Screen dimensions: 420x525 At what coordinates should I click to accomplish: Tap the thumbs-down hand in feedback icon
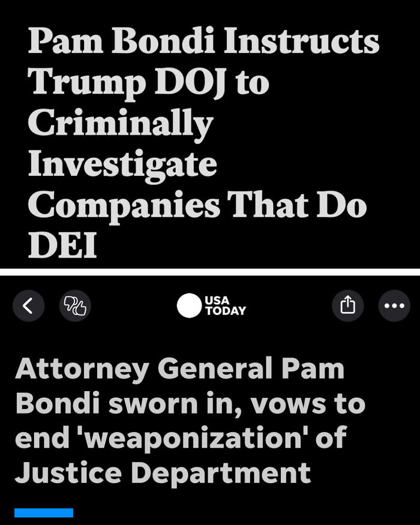click(x=70, y=303)
